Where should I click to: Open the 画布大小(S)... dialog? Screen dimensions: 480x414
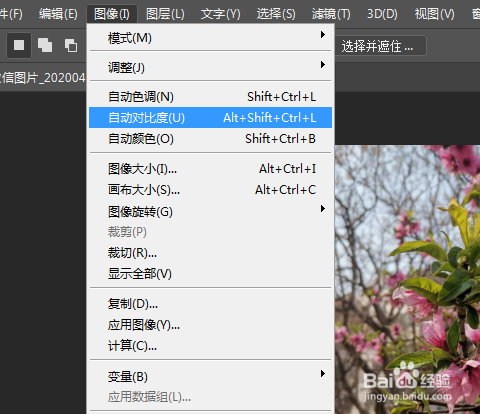210,190
